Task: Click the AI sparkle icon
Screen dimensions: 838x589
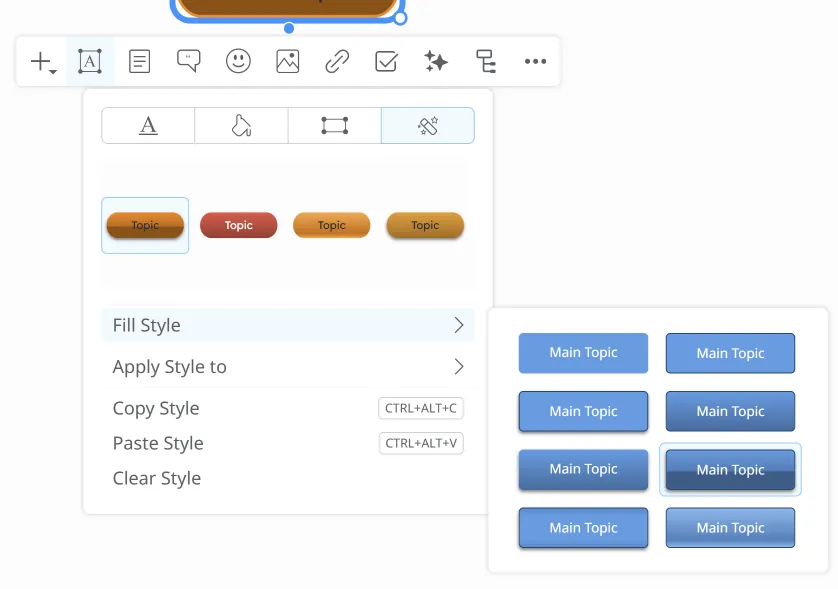Action: click(x=436, y=62)
